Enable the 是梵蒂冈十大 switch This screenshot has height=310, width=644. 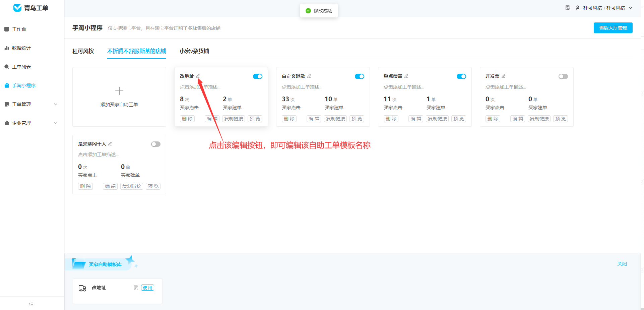click(x=156, y=144)
